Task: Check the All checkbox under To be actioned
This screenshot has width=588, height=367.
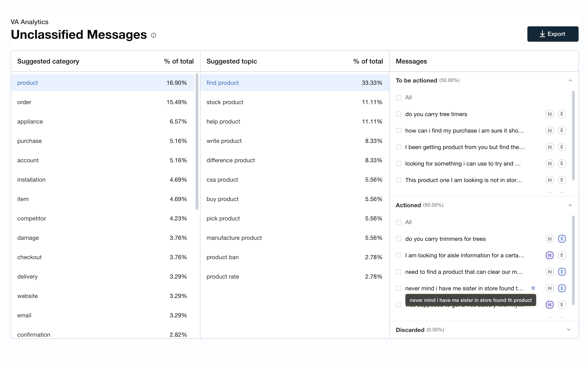Action: pos(398,98)
